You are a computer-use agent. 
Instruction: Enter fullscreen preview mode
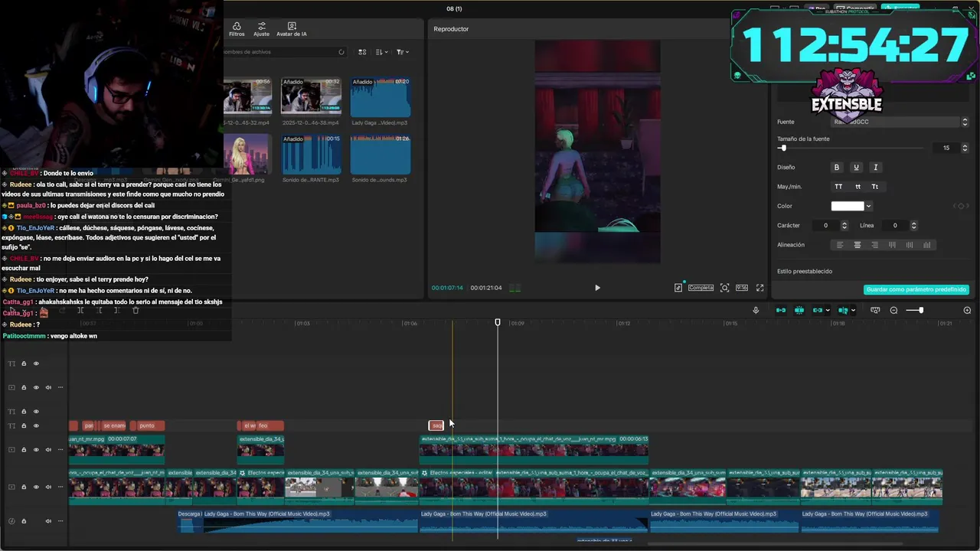point(759,288)
